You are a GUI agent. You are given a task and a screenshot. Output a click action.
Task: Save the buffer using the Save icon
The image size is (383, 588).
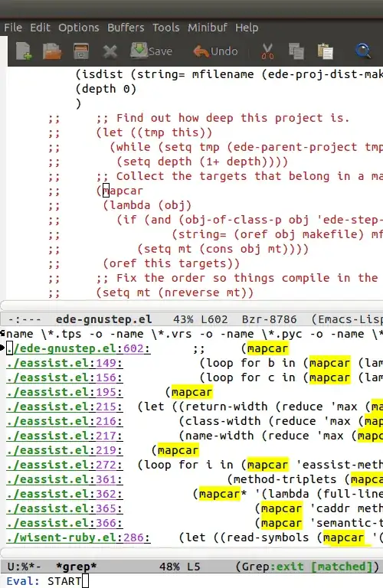[x=151, y=51]
